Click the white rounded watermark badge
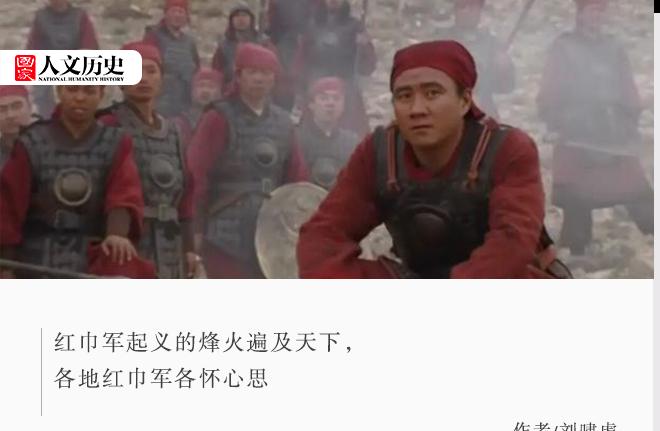Screen dimensions: 660x431 coord(70,68)
